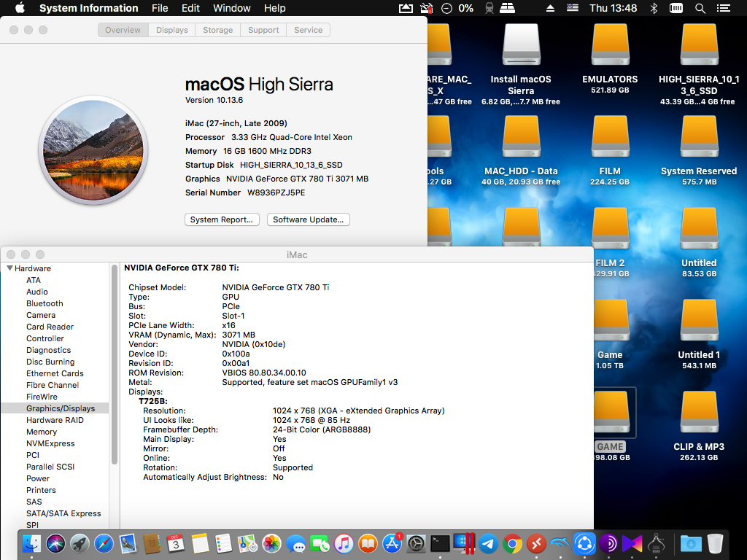
Task: Open Launchpad rocket icon
Action: point(80,543)
